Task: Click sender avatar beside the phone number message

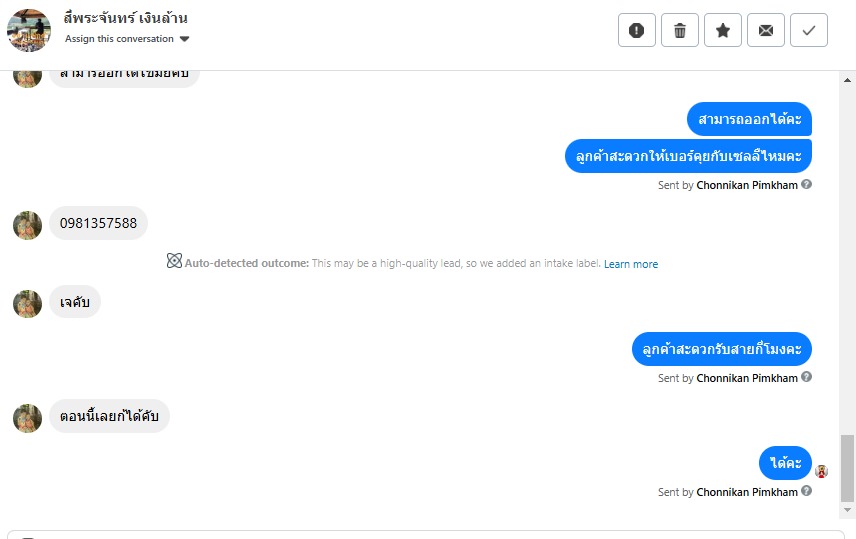Action: click(28, 225)
